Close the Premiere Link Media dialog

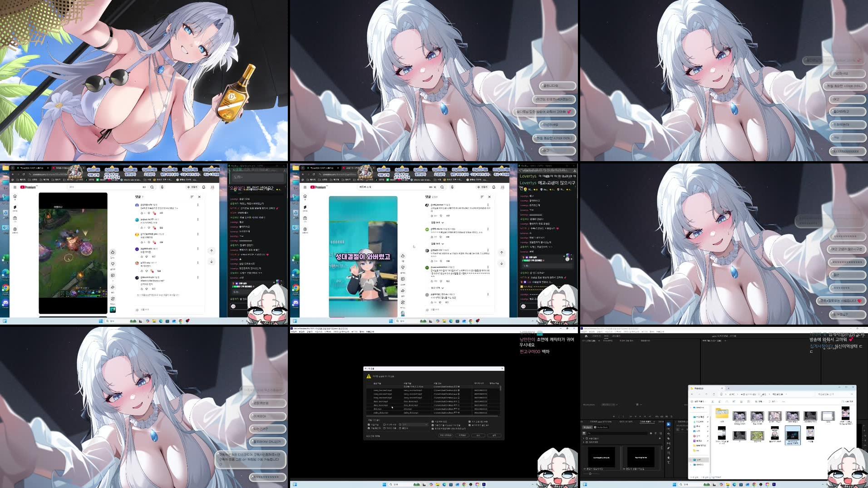tap(502, 369)
